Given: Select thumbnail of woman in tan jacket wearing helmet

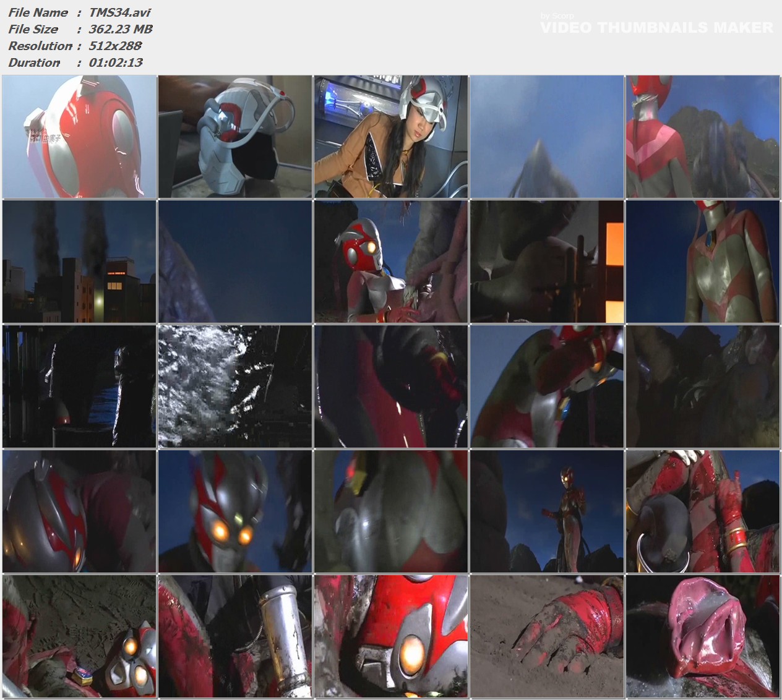Looking at the screenshot, I should coord(391,137).
